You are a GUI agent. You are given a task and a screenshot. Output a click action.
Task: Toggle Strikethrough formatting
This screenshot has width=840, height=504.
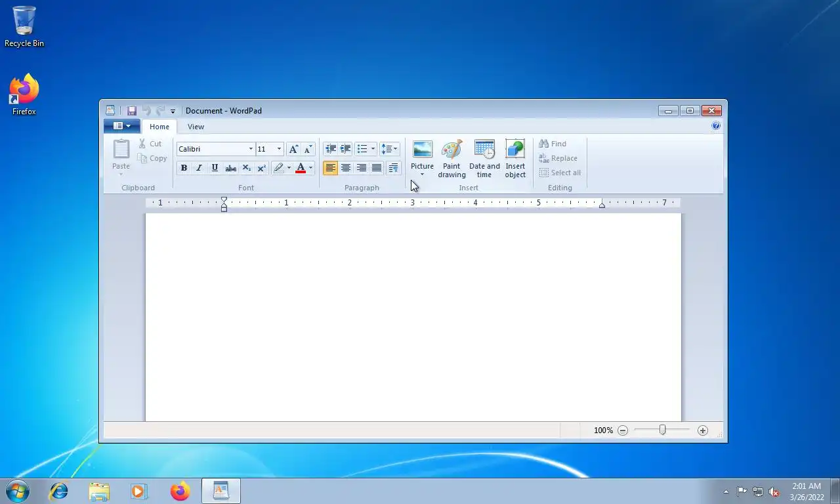[230, 168]
